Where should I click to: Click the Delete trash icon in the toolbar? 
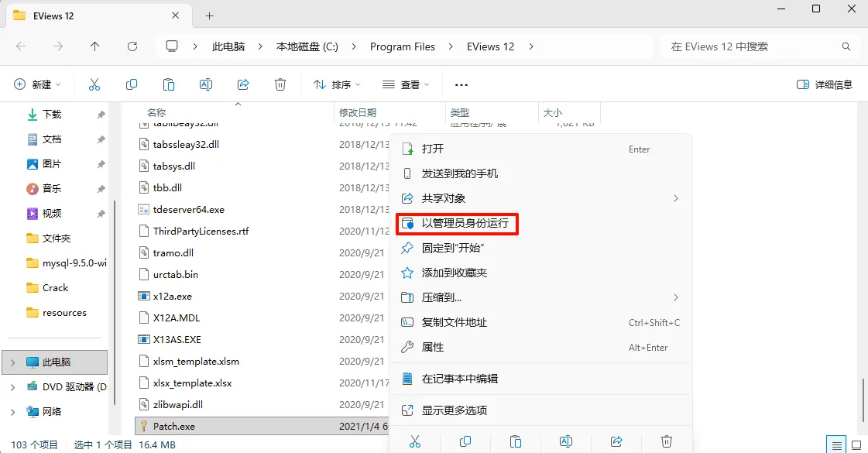pyautogui.click(x=280, y=84)
